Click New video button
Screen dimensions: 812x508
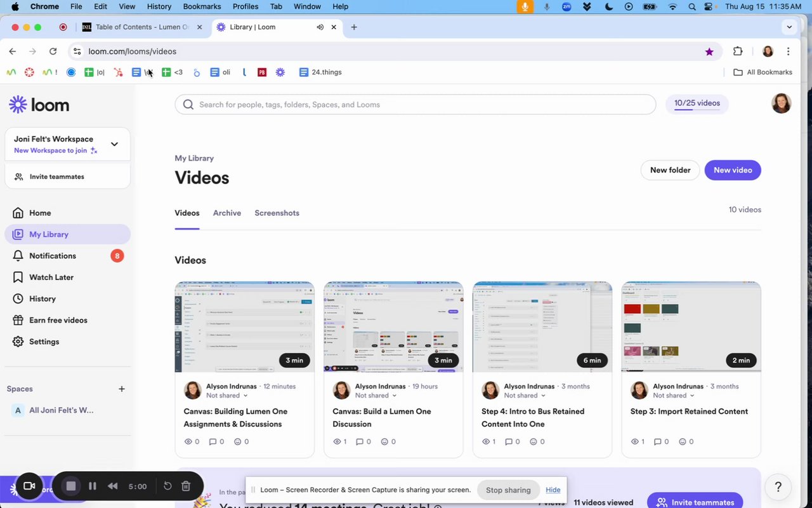click(x=733, y=170)
